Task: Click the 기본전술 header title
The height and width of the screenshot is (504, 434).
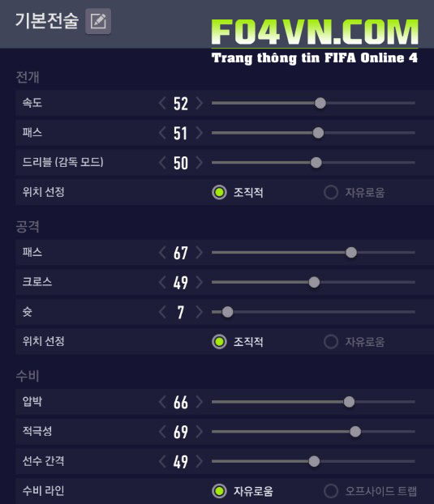Action: [47, 20]
